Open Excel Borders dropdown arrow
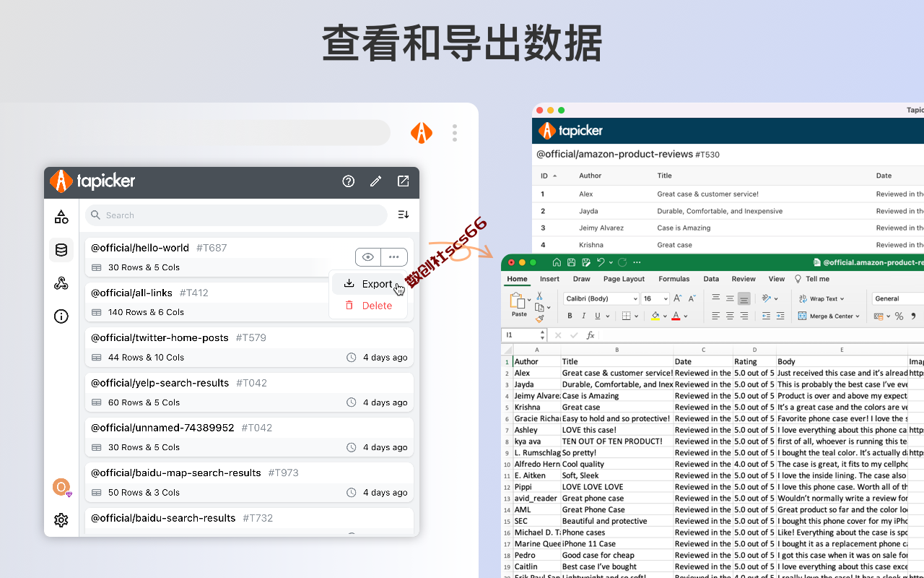This screenshot has height=578, width=924. [636, 316]
